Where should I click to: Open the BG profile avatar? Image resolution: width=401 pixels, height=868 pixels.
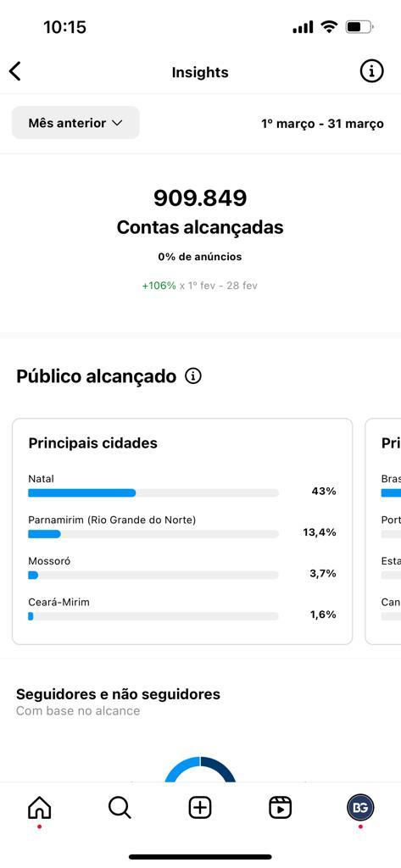point(360,808)
